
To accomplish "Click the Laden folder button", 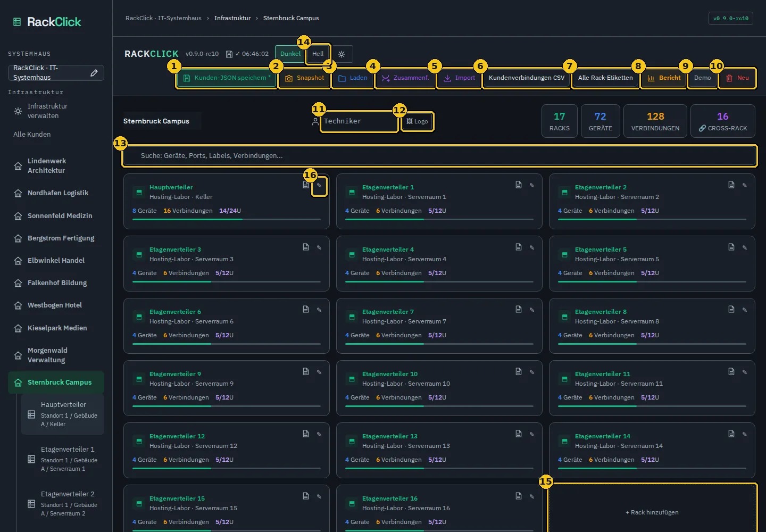I will (353, 78).
